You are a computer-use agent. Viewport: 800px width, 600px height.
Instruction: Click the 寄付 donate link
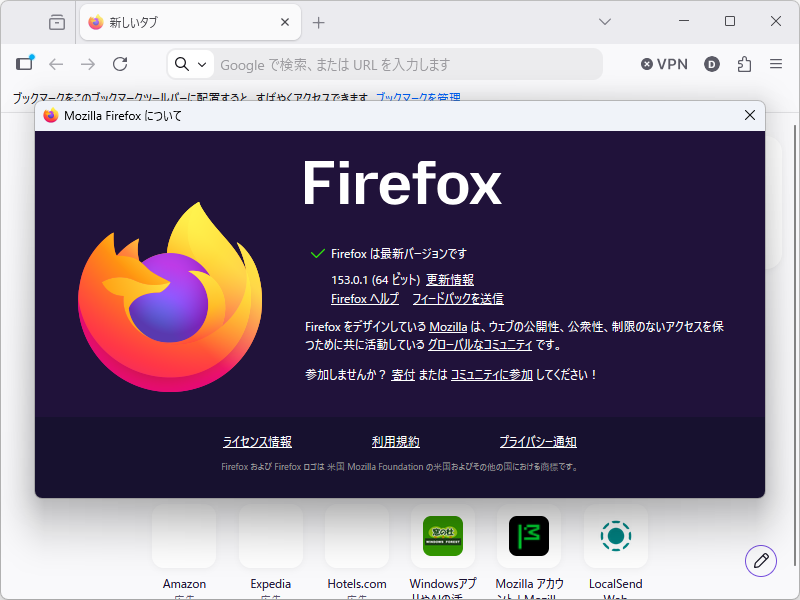pos(403,375)
